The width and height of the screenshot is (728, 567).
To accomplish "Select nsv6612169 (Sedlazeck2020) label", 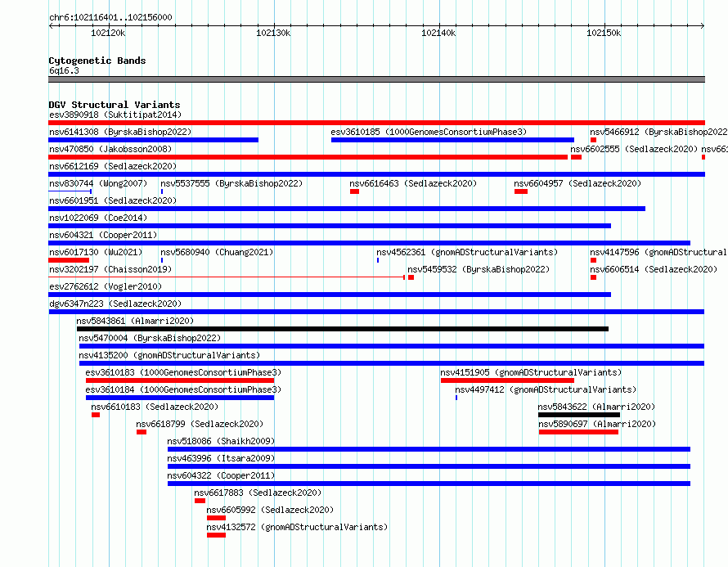I will [113, 166].
